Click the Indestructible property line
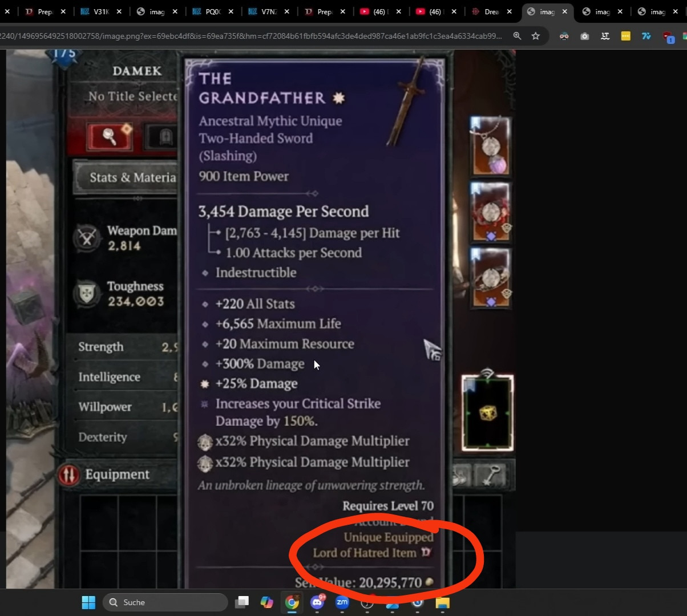Image resolution: width=687 pixels, height=616 pixels. point(256,273)
